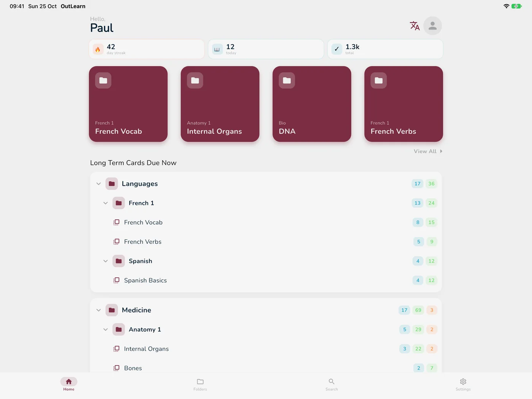Open the 12 today stat card
532x399 pixels.
tap(266, 49)
